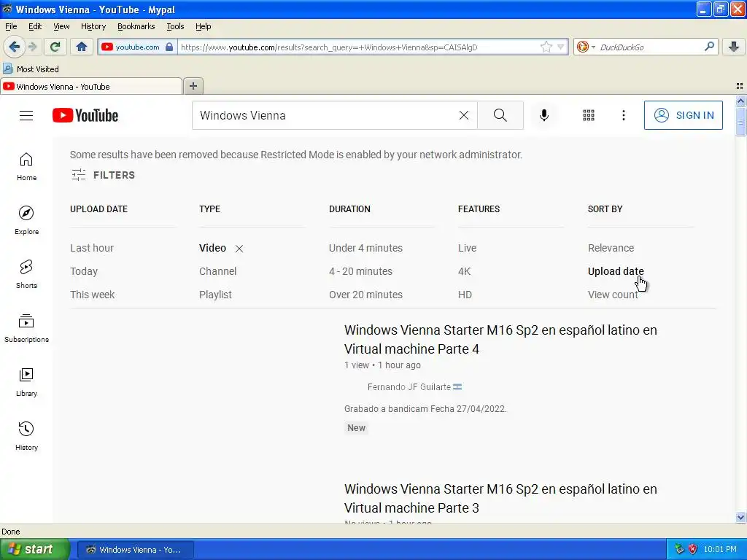Enable the 4K feature filter
The height and width of the screenshot is (560, 747).
(464, 271)
